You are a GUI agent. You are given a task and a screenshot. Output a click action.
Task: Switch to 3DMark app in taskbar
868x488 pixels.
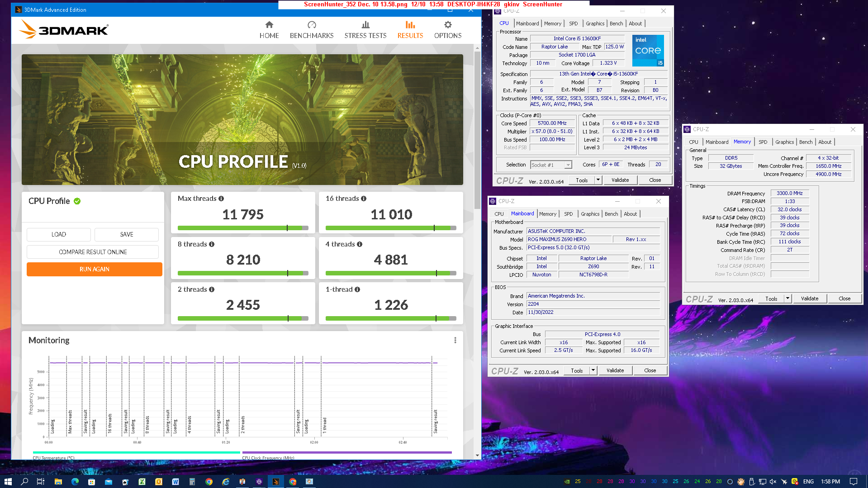[x=276, y=481]
